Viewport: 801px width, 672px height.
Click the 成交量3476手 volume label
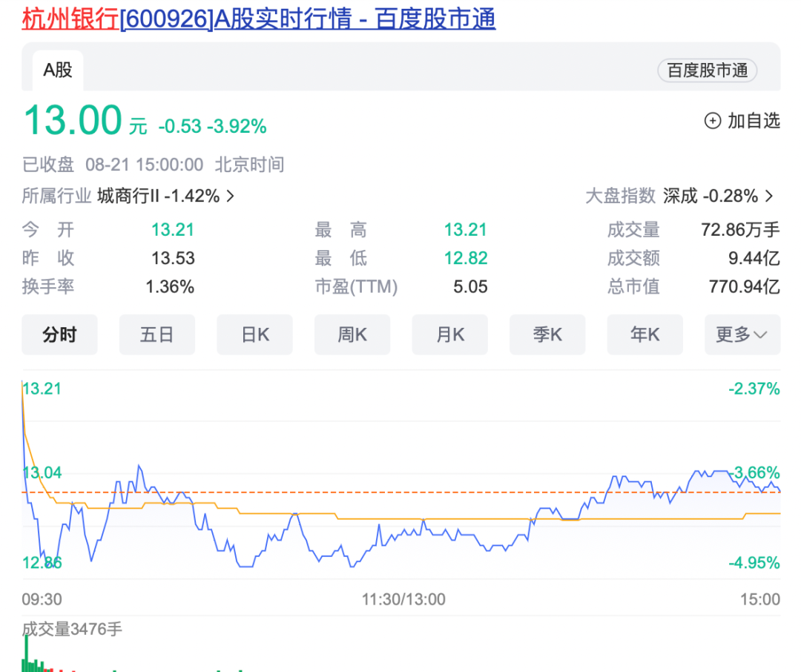[72, 629]
